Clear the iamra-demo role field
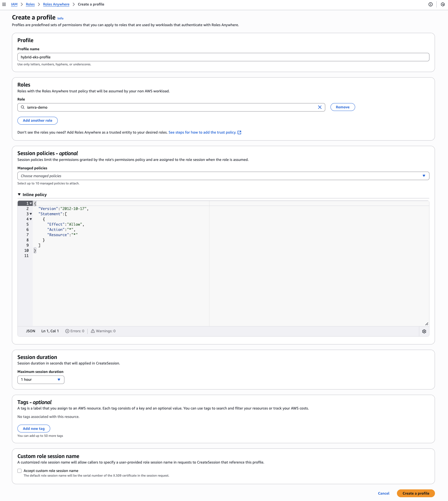This screenshot has height=501, width=448. pyautogui.click(x=319, y=107)
